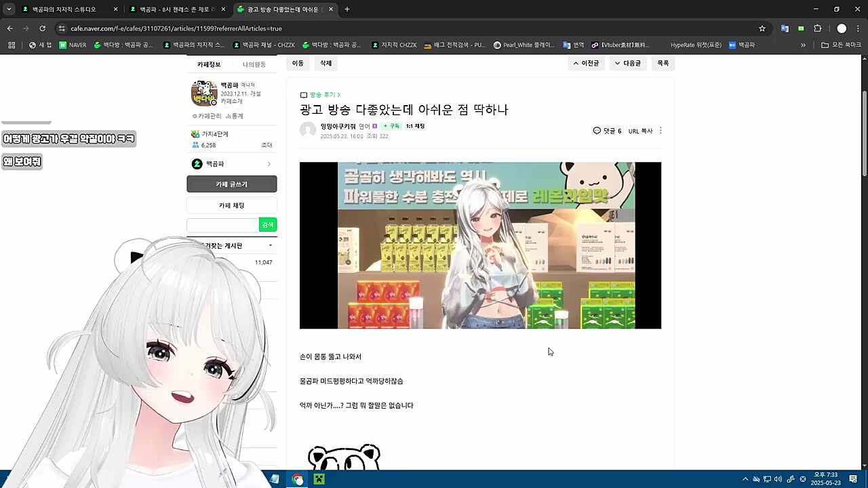Screen dimensions: 868x488
Task: Open the taskbar clock and date
Action: [x=825, y=479]
